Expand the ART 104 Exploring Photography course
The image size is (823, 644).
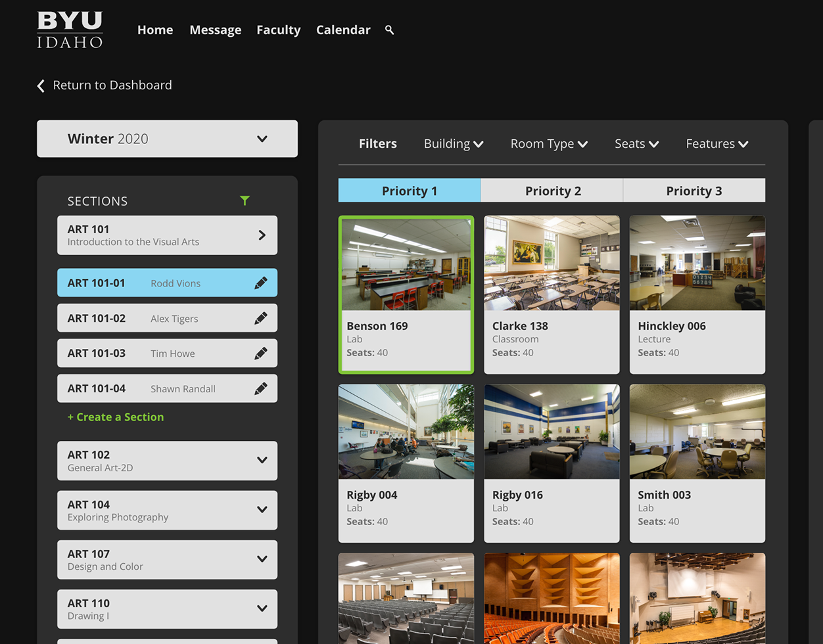pos(167,510)
